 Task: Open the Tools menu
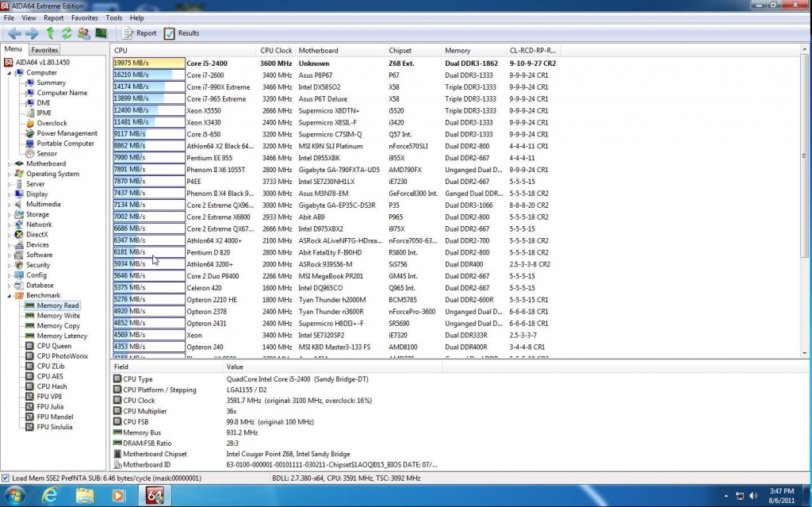(113, 17)
